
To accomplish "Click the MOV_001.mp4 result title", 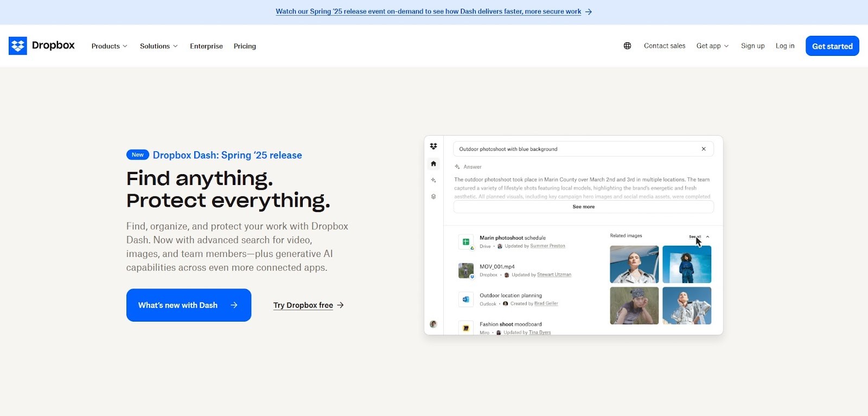I will point(497,267).
